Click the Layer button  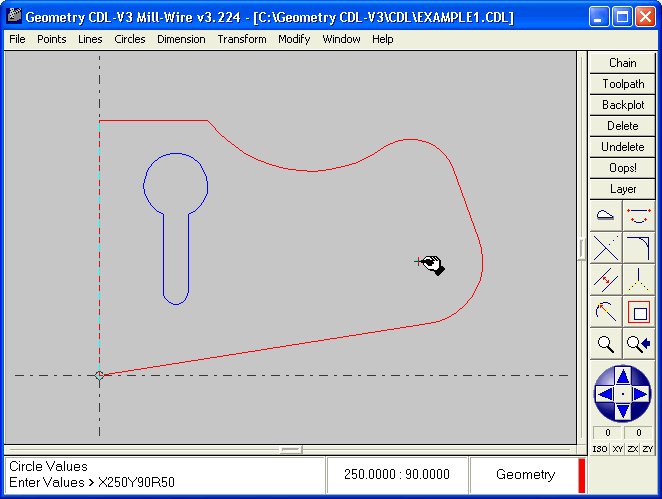pyautogui.click(x=622, y=189)
